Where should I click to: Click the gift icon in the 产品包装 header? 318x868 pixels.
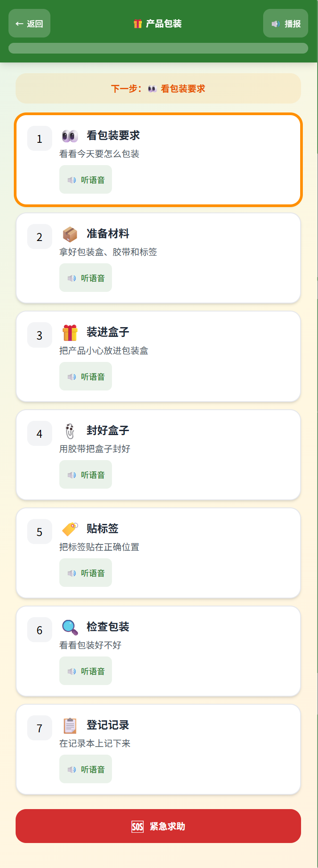[138, 24]
